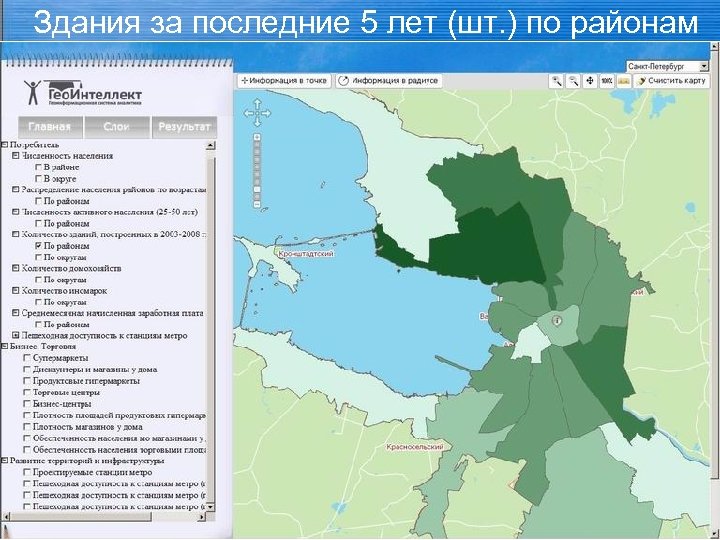
Task: Click the Информация в радиусе button
Action: (x=389, y=81)
